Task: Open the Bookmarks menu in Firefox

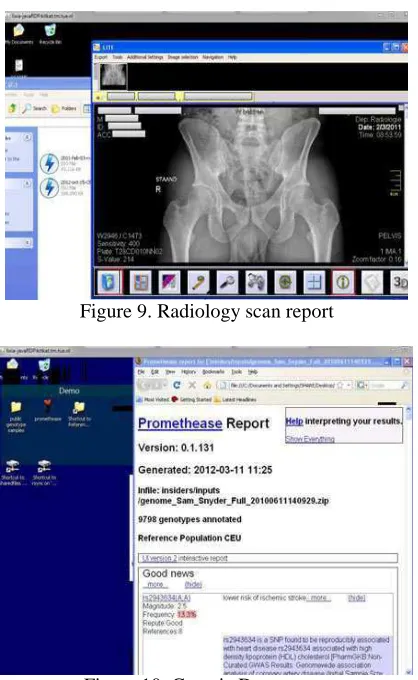Action: point(213,372)
